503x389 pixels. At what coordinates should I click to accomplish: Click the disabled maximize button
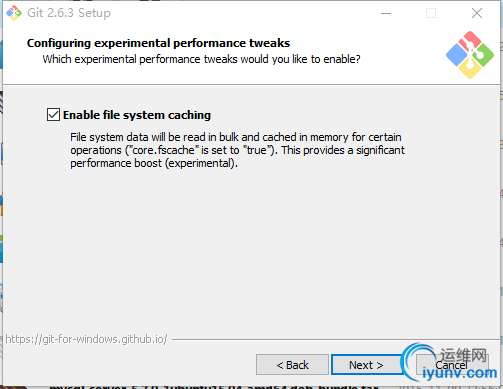coord(431,13)
